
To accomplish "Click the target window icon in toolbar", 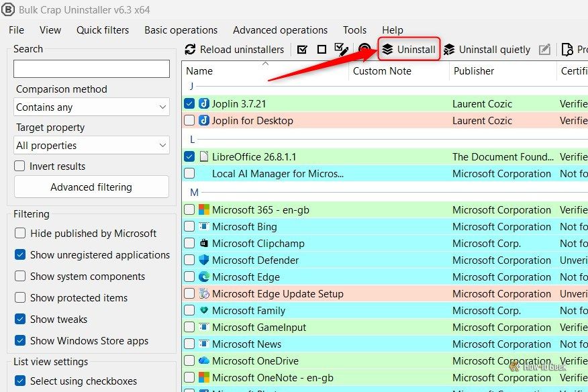I will pyautogui.click(x=364, y=49).
